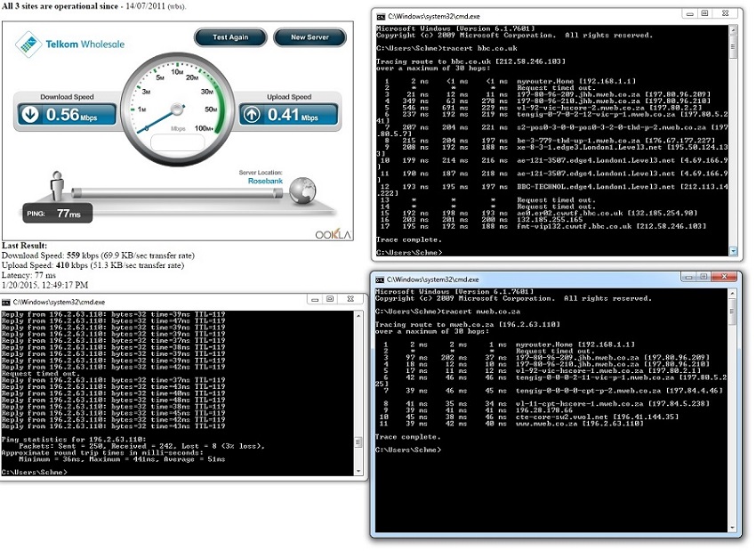Click the cmd icon in bbc.co.uk tracert window
The height and width of the screenshot is (551, 756).
click(381, 16)
